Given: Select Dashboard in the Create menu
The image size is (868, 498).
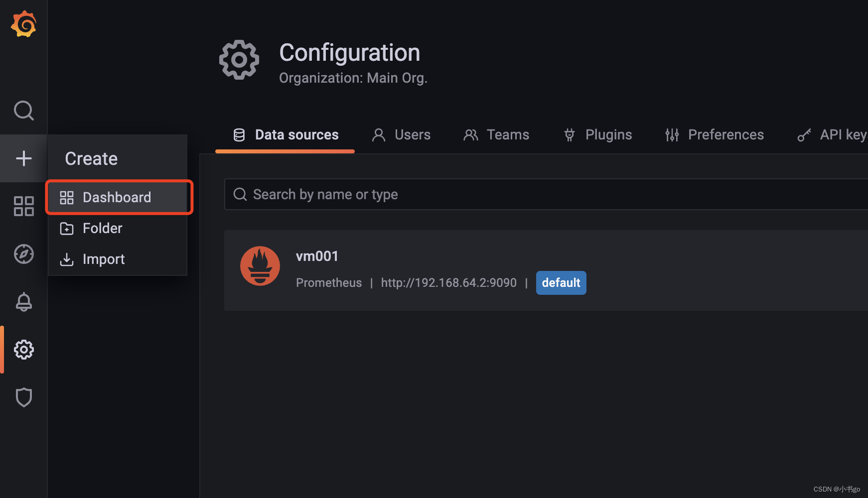Looking at the screenshot, I should coord(117,198).
